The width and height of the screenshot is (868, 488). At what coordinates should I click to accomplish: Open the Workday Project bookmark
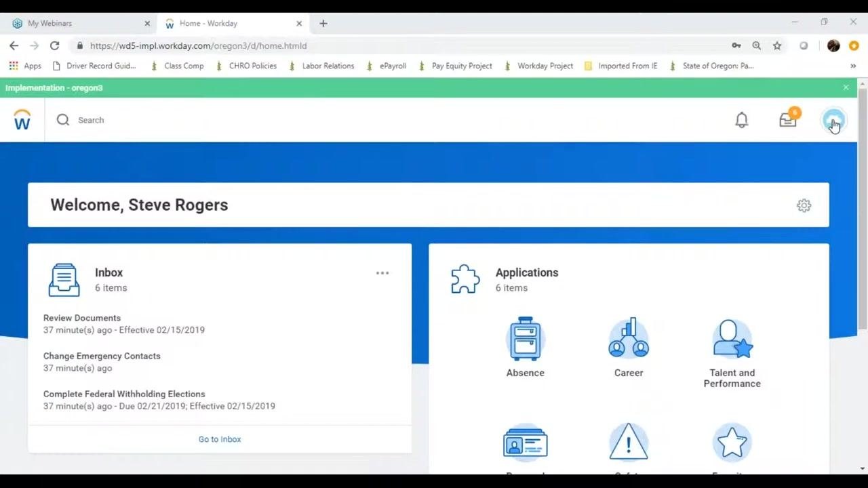(539, 66)
